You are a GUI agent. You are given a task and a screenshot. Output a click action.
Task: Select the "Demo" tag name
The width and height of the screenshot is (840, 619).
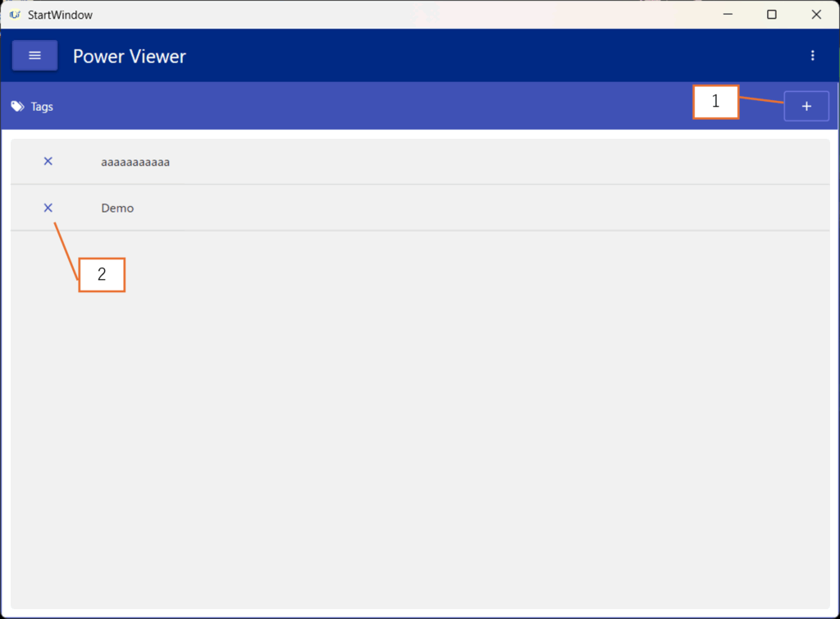point(117,209)
